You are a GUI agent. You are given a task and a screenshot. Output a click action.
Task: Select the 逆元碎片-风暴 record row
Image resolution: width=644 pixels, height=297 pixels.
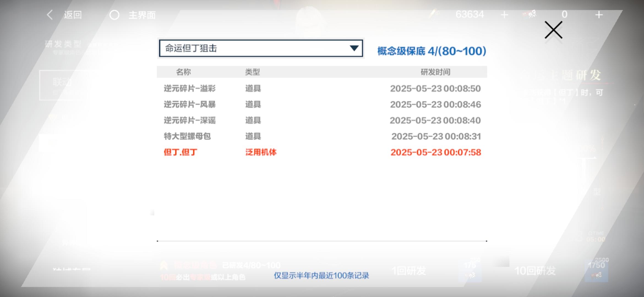(322, 105)
